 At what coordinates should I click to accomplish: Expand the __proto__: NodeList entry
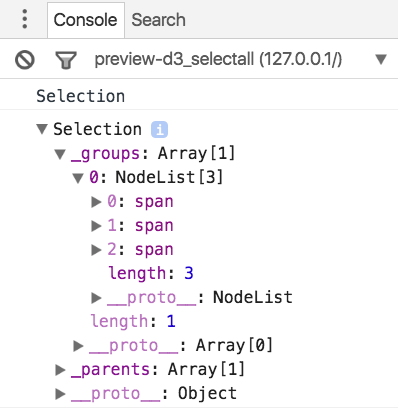tap(96, 298)
